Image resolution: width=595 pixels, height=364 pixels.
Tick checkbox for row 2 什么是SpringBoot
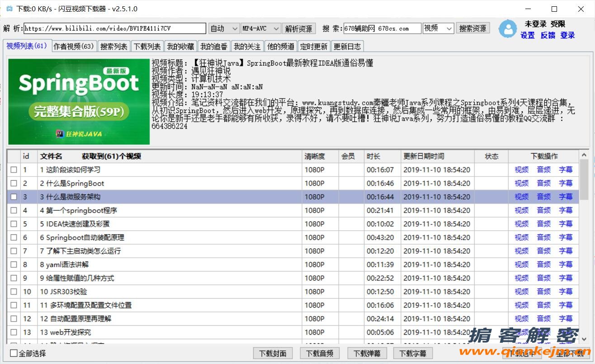[x=14, y=183]
